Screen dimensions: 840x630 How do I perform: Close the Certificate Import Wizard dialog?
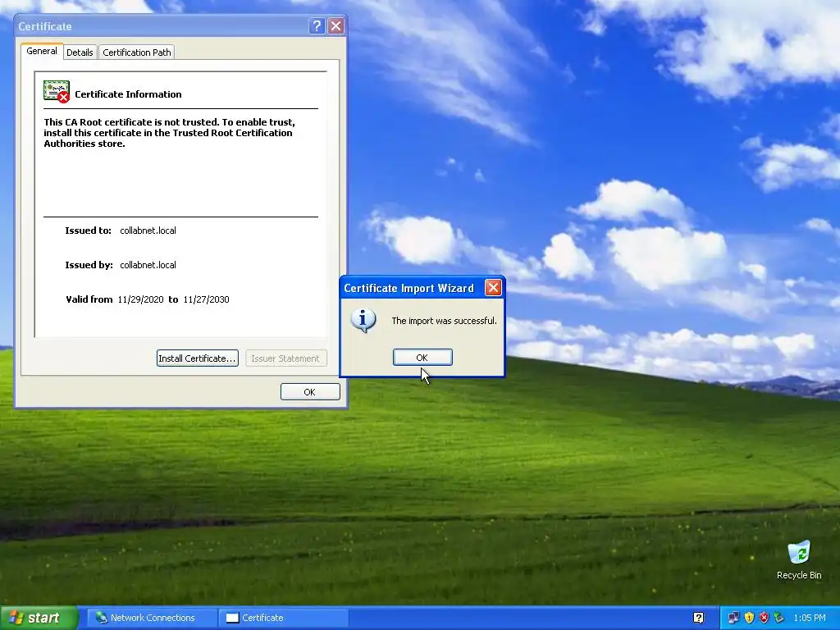[x=493, y=288]
